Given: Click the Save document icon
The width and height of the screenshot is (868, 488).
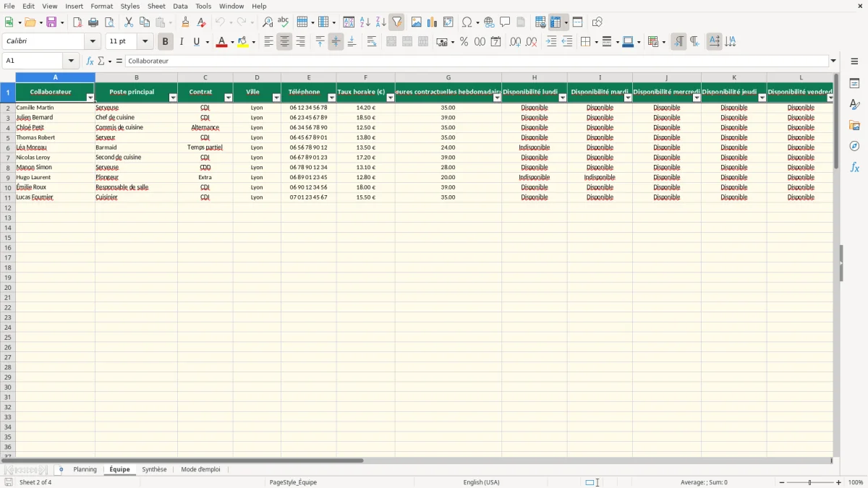Looking at the screenshot, I should coord(51,22).
